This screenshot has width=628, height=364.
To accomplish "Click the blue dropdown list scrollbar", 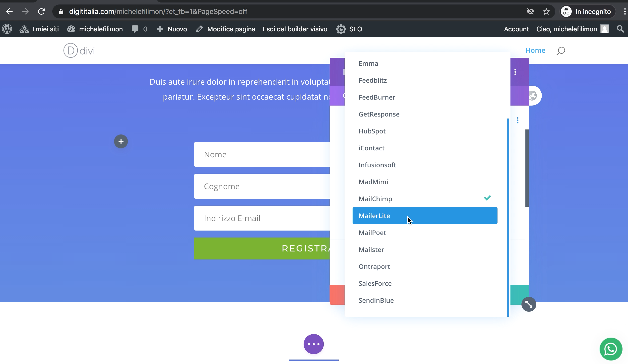I will pyautogui.click(x=508, y=218).
